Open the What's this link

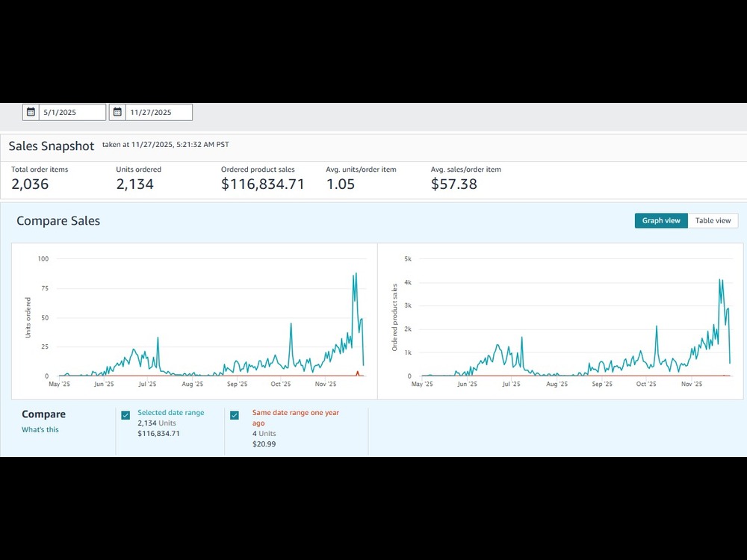click(x=40, y=429)
